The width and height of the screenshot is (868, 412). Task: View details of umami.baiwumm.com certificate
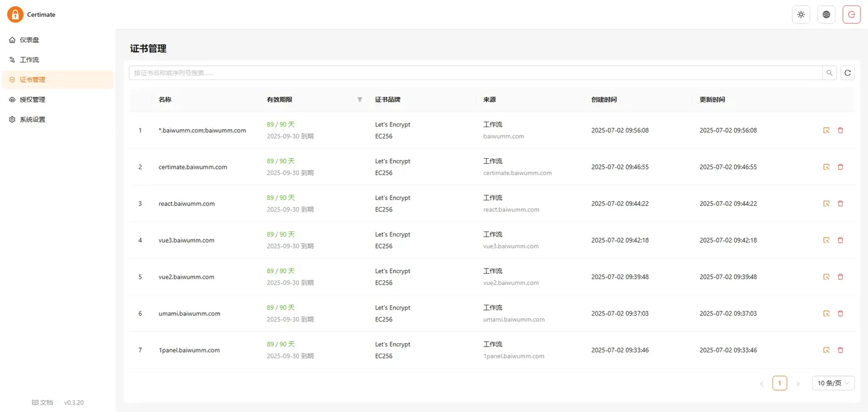(x=826, y=313)
